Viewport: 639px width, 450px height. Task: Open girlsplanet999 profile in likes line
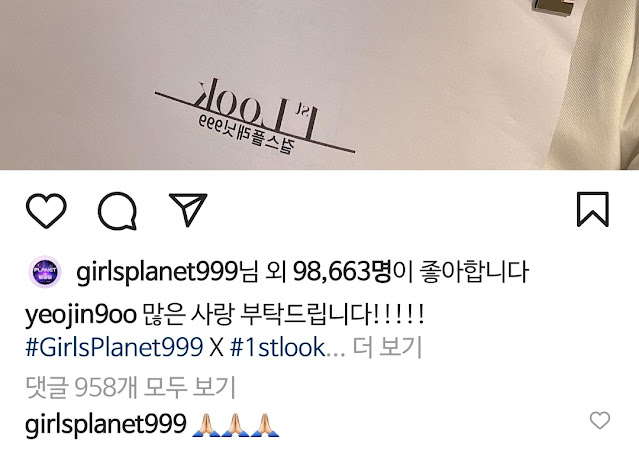point(156,272)
